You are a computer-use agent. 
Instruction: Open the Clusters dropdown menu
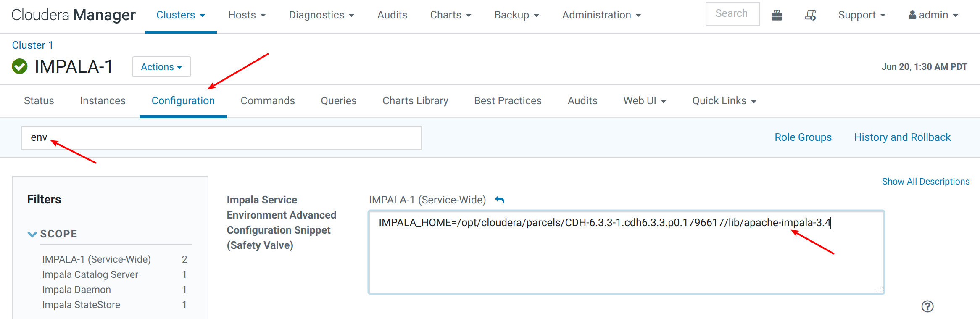click(x=181, y=15)
